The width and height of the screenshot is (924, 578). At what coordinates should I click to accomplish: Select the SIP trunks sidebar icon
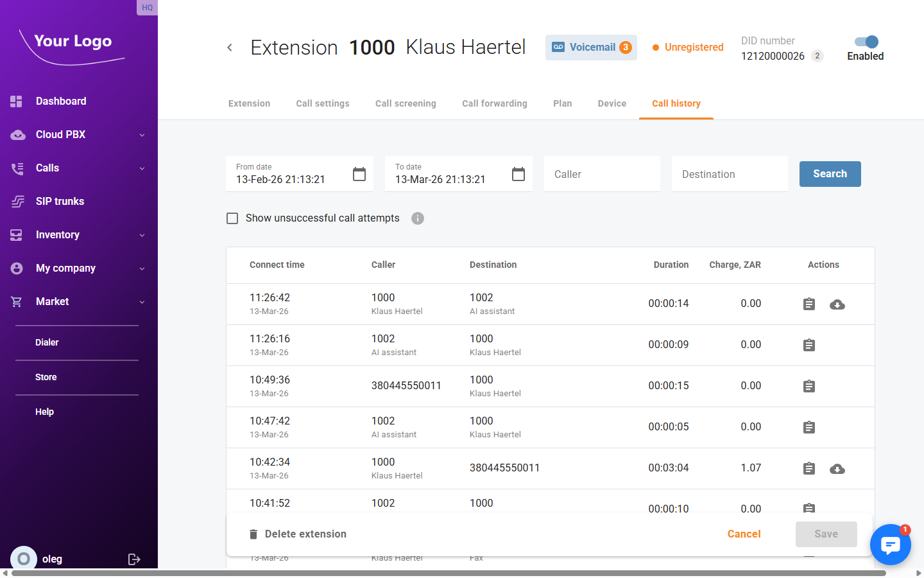[x=17, y=201]
